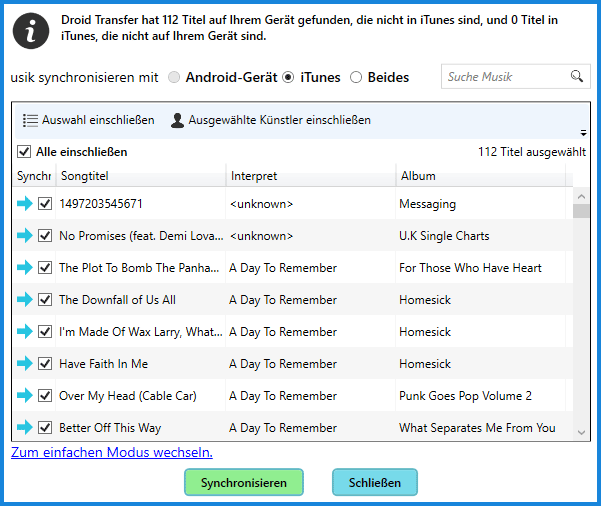This screenshot has height=506, width=601.
Task: Choose the Beides radio option
Action: pos(356,77)
